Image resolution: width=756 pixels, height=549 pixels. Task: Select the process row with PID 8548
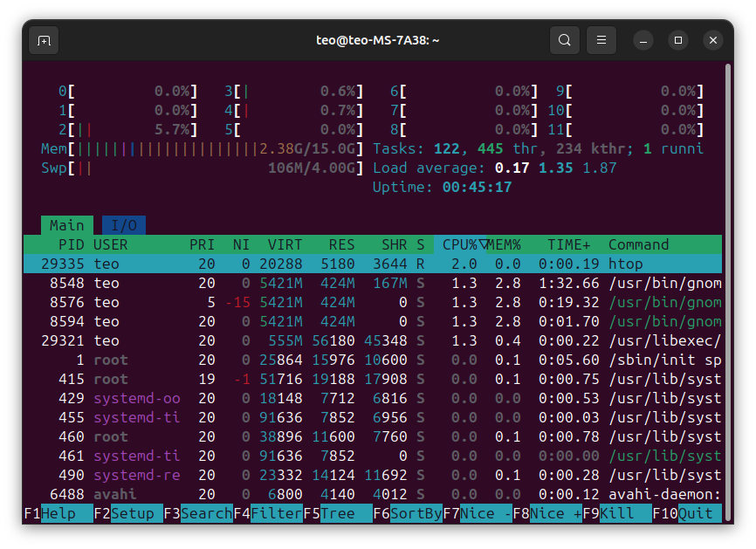point(373,283)
